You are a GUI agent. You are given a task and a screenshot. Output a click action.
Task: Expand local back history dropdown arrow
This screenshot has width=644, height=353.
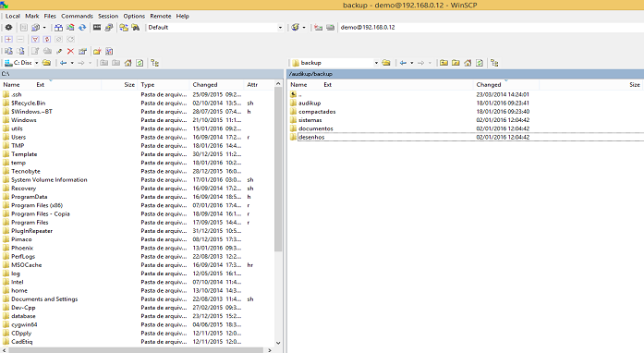[x=72, y=63]
